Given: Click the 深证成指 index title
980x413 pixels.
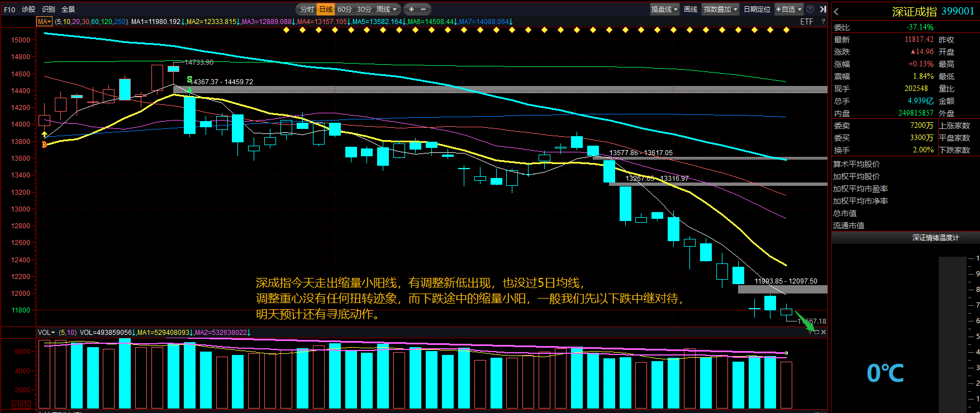Looking at the screenshot, I should click(x=915, y=11).
